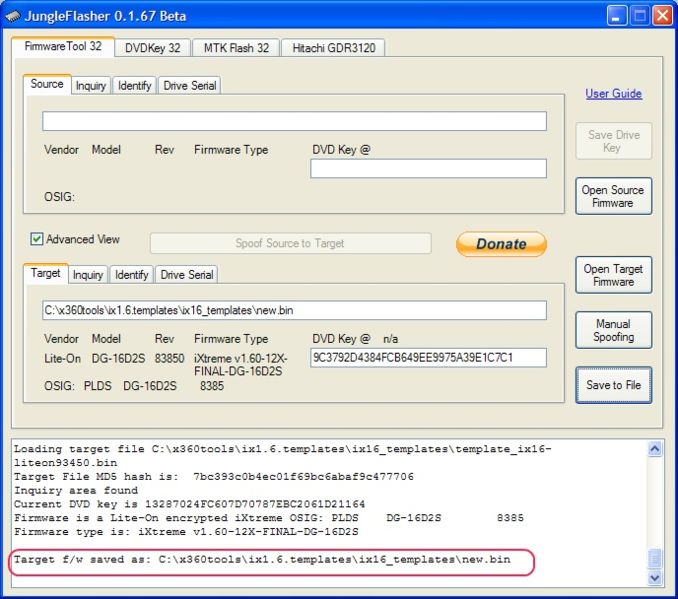Screen dimensions: 678x599
Task: Click the 'Current DVD key is' log line
Action: (189, 504)
